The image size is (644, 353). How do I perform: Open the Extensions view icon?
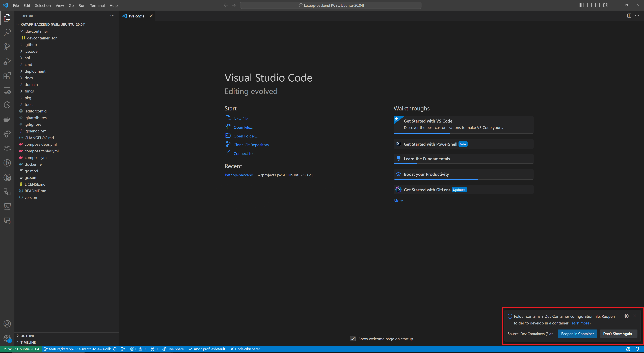[x=7, y=76]
